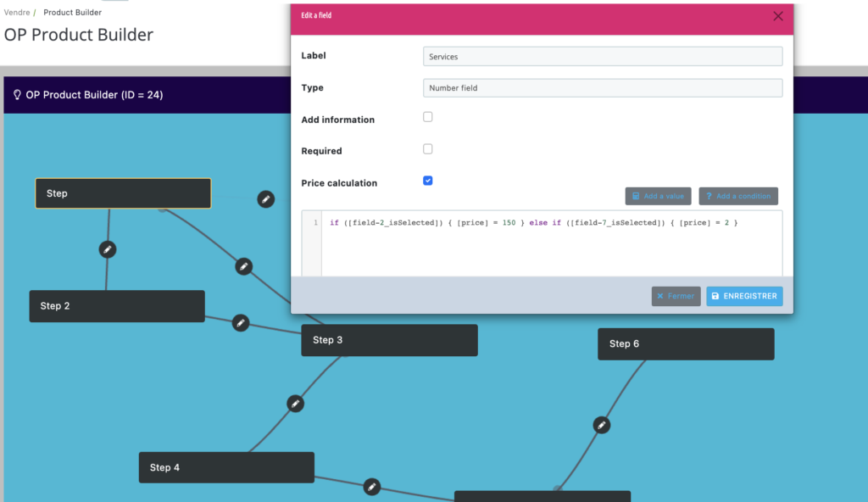Edit the link between Step 2 and Step 3
Screen dimensions: 868x502
[240, 322]
